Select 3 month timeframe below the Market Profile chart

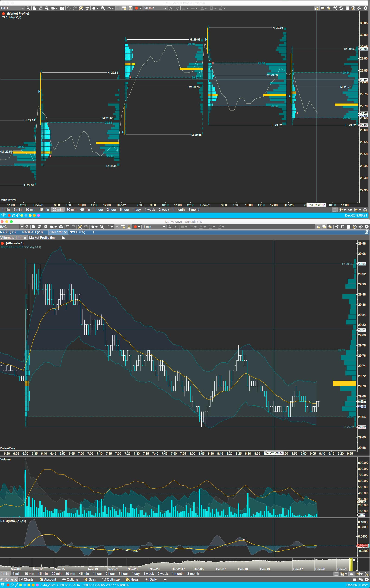194,210
